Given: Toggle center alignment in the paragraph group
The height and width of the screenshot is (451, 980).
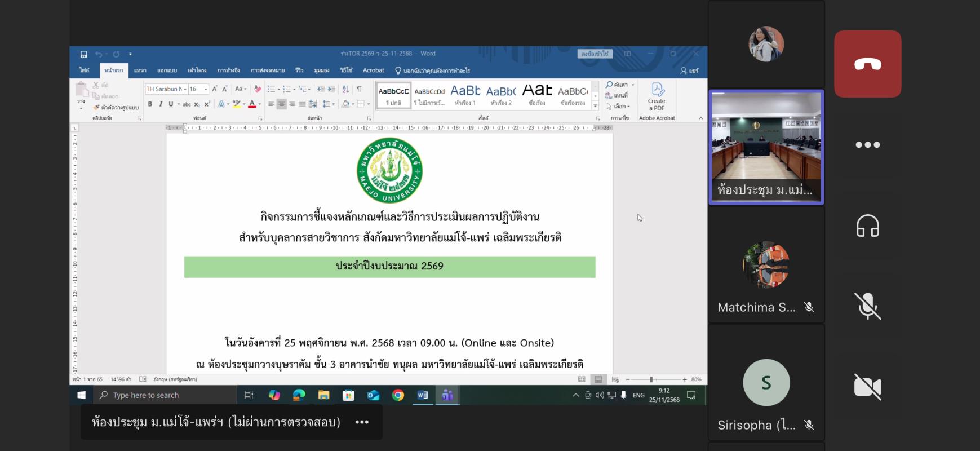Looking at the screenshot, I should [x=281, y=104].
